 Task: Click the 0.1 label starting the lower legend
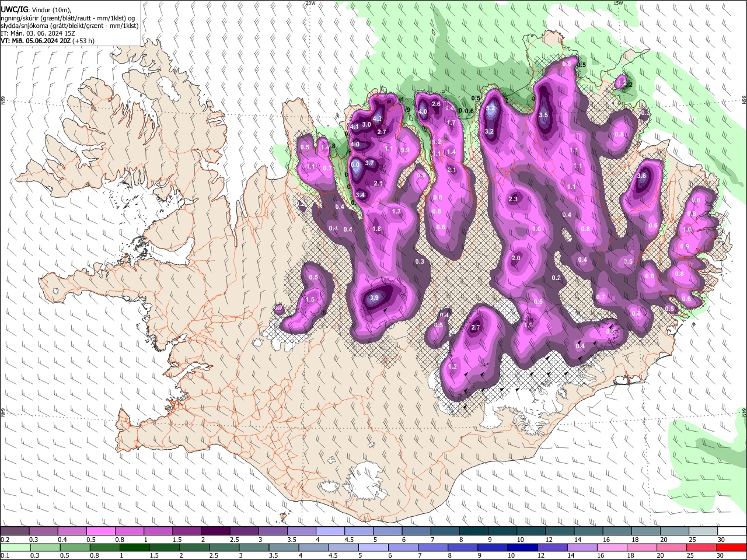pos(5,555)
